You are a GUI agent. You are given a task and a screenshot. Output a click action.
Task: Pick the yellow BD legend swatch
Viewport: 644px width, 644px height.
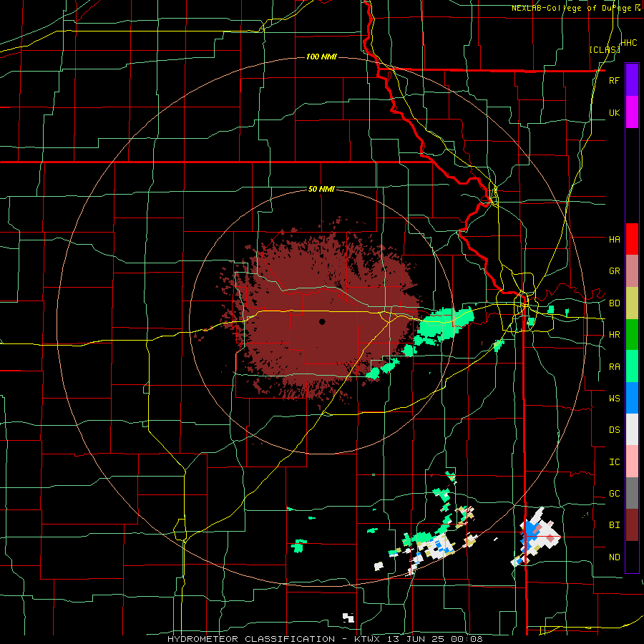[632, 303]
